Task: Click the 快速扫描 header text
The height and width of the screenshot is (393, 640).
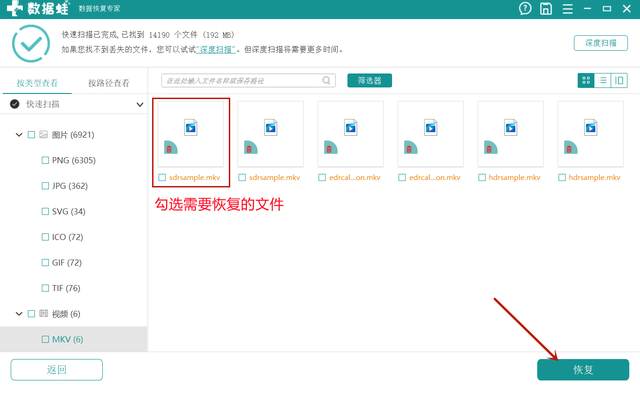Action: 43,104
